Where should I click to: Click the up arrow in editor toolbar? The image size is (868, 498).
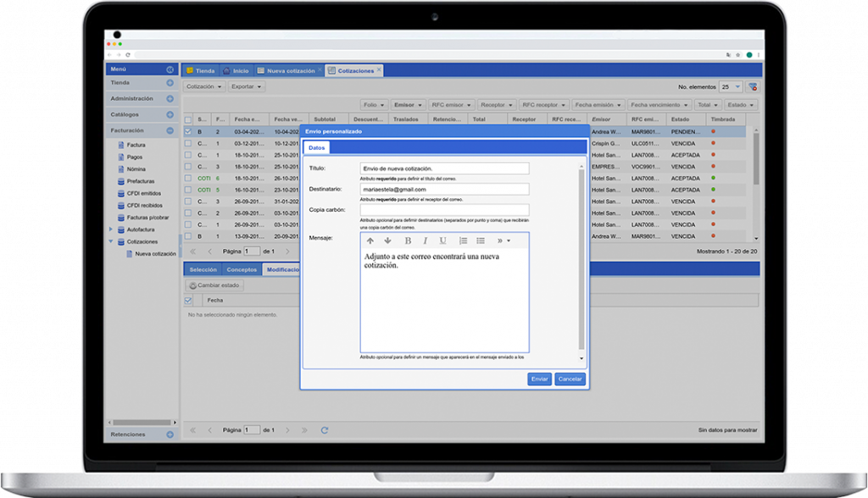point(370,241)
